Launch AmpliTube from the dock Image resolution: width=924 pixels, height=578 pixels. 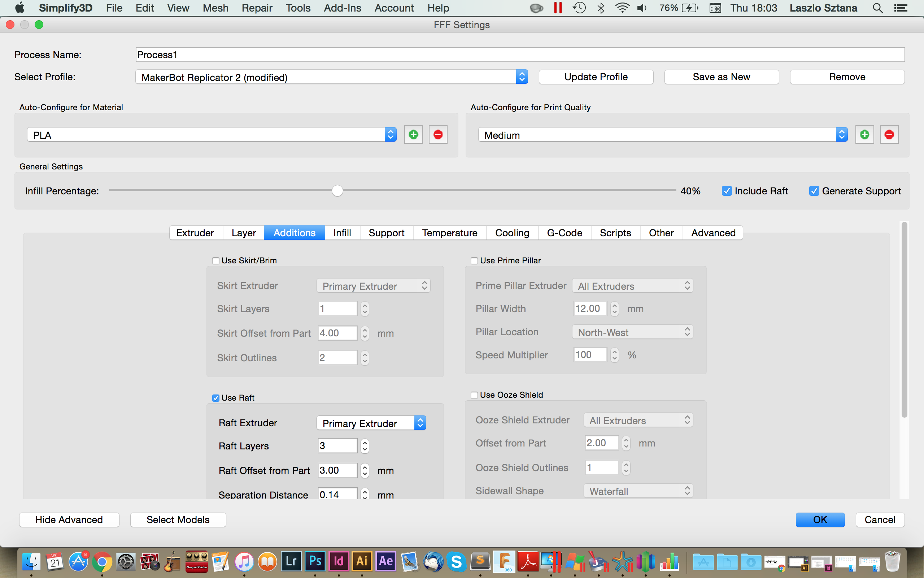click(x=197, y=562)
